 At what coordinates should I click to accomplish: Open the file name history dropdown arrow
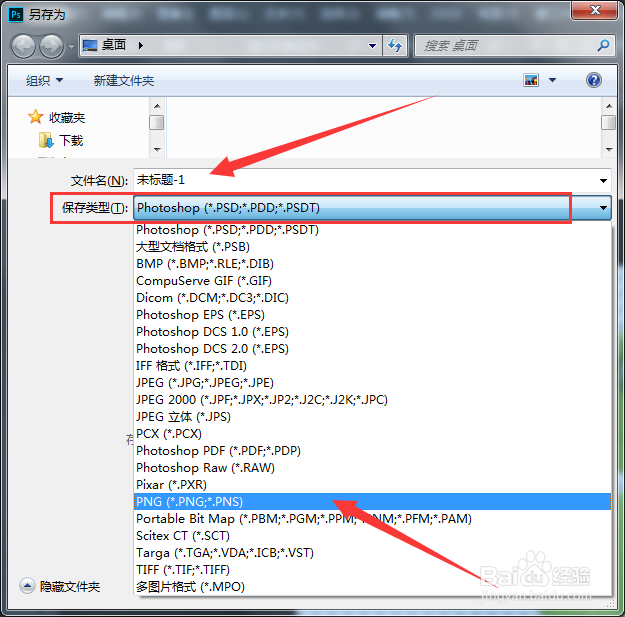pos(603,181)
